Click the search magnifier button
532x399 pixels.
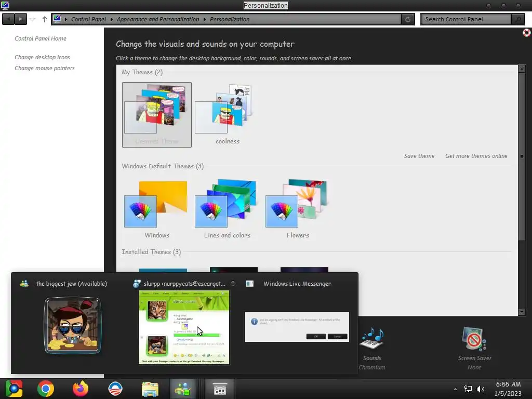pyautogui.click(x=518, y=19)
